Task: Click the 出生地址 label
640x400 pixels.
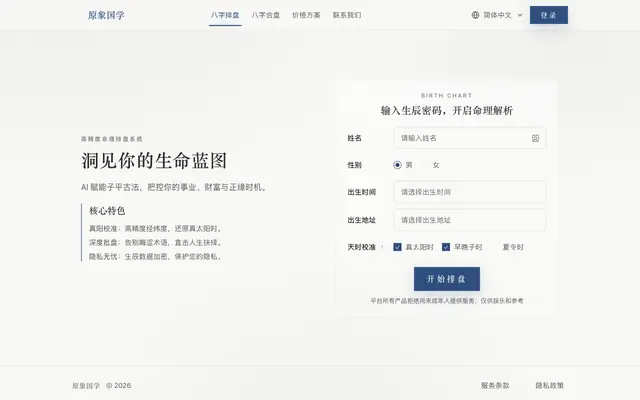Action: click(x=361, y=220)
